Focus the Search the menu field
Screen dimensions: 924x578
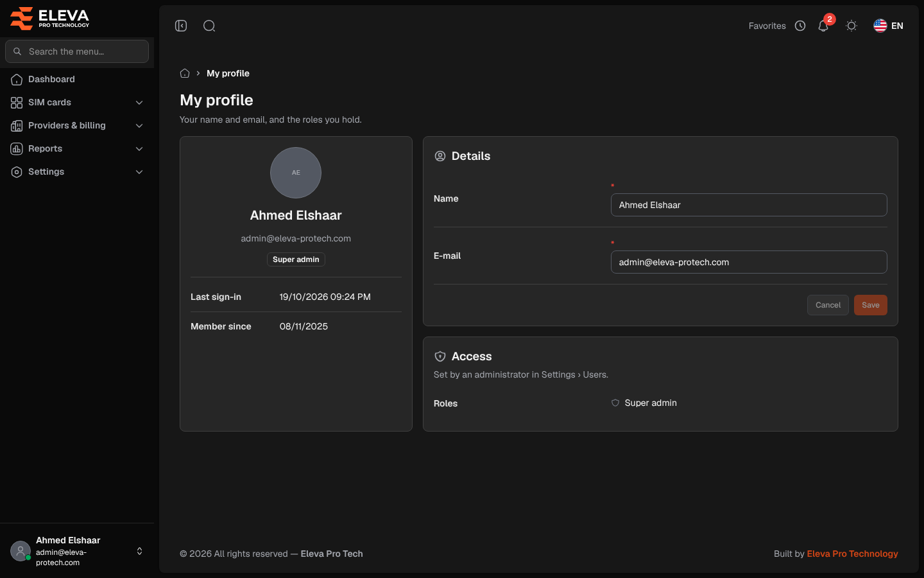77,51
